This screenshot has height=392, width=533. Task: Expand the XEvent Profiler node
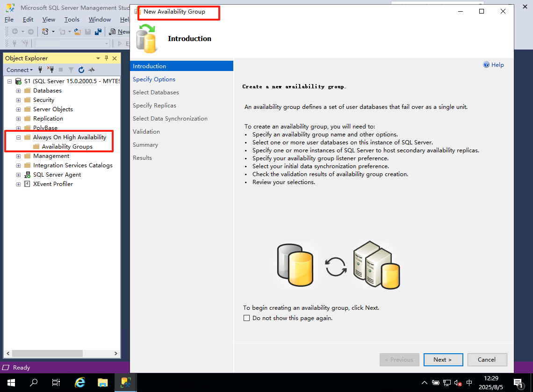[x=18, y=184]
